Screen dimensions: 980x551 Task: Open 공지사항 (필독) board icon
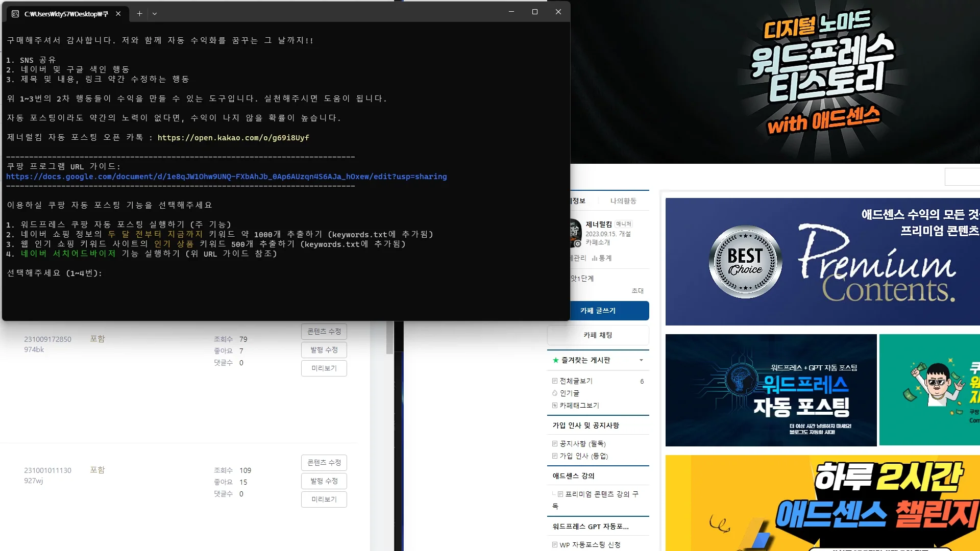coord(555,444)
